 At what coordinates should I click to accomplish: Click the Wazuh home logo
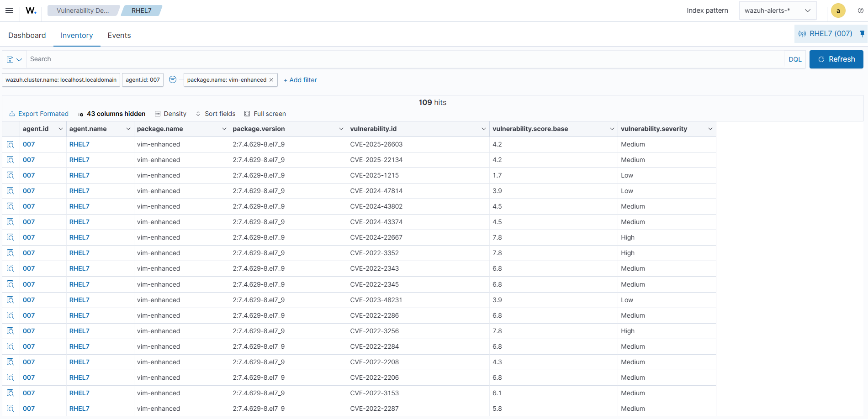pos(31,10)
